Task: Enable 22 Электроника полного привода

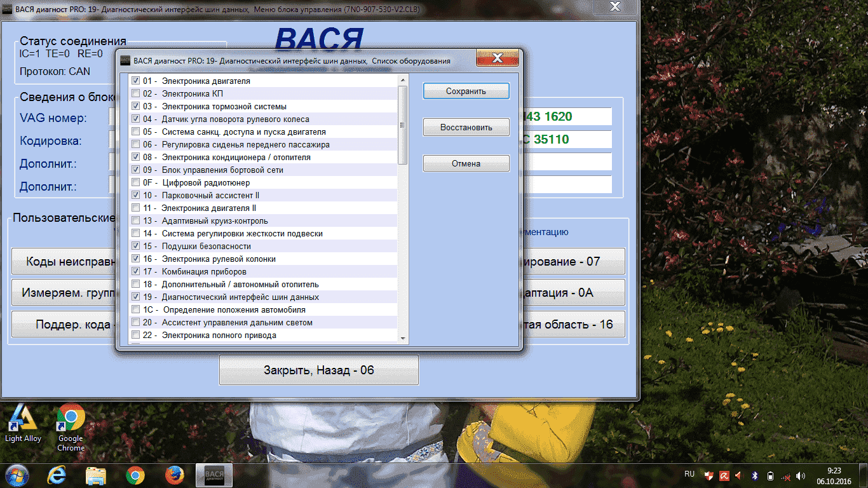Action: click(135, 335)
